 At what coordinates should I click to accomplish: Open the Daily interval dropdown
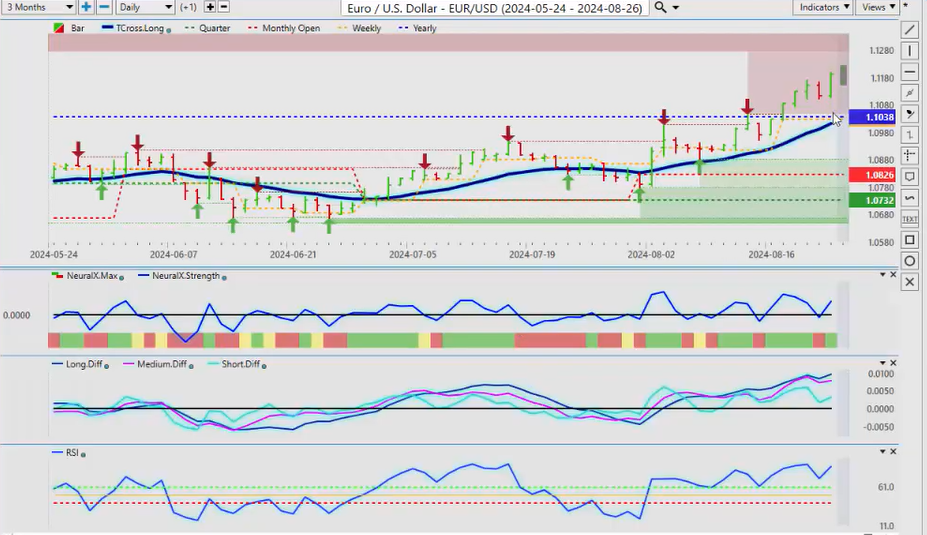point(146,7)
